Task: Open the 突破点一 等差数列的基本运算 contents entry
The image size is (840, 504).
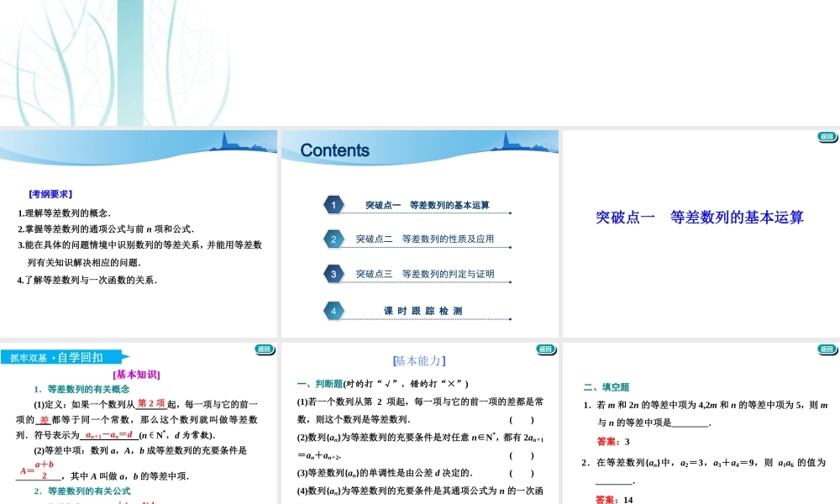Action: click(x=428, y=203)
